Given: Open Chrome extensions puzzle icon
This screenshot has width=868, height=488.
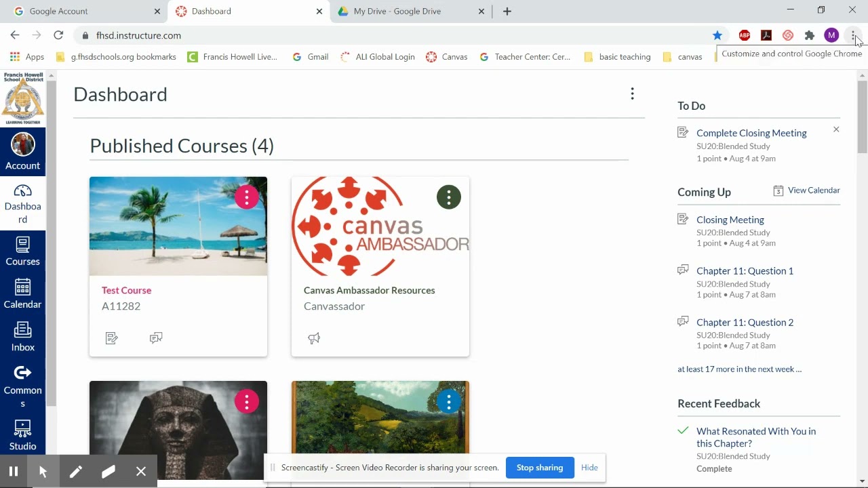Looking at the screenshot, I should [x=810, y=35].
